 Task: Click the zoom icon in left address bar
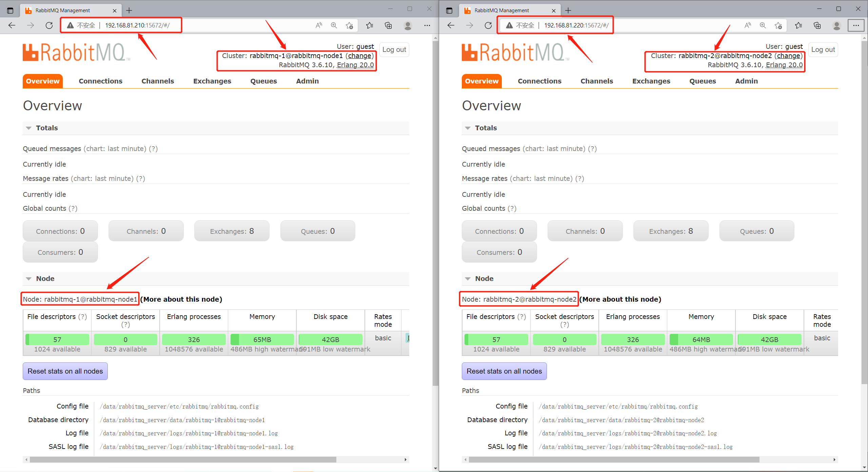[x=334, y=25]
